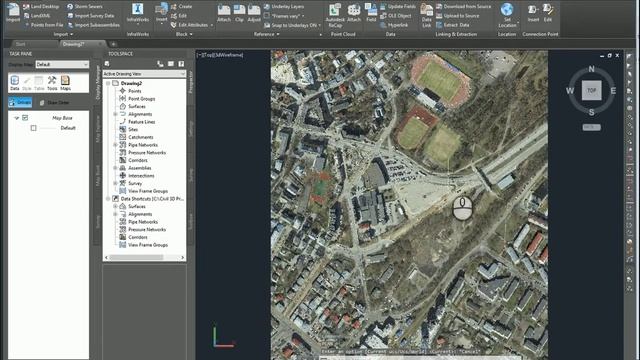Open Storm Sewers import
640x360 pixels.
click(x=84, y=7)
